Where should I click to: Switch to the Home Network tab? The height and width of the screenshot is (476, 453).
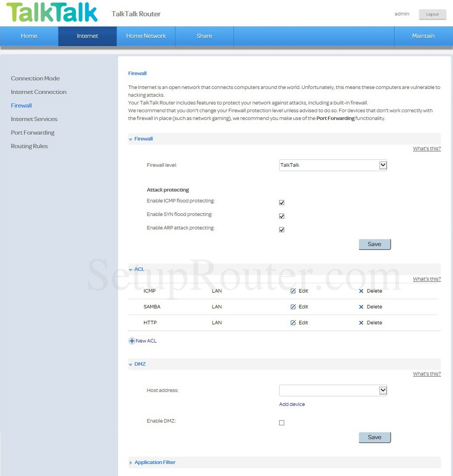pyautogui.click(x=146, y=36)
